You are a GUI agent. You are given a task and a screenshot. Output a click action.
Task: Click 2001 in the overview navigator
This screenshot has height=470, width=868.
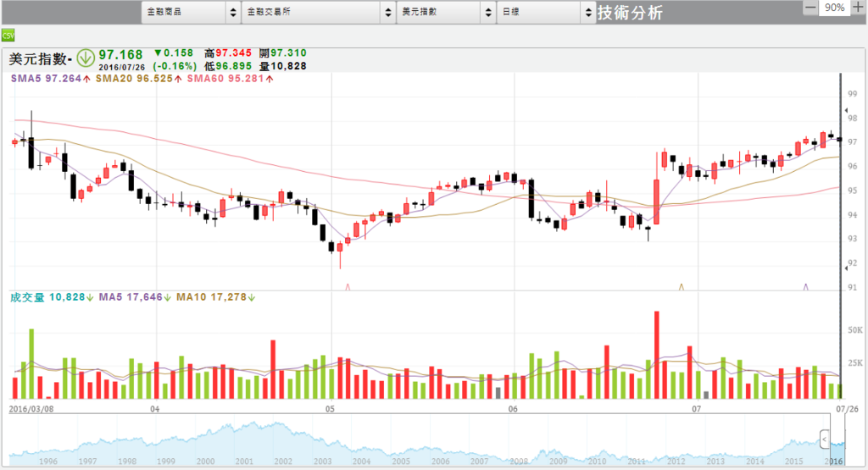[244, 462]
